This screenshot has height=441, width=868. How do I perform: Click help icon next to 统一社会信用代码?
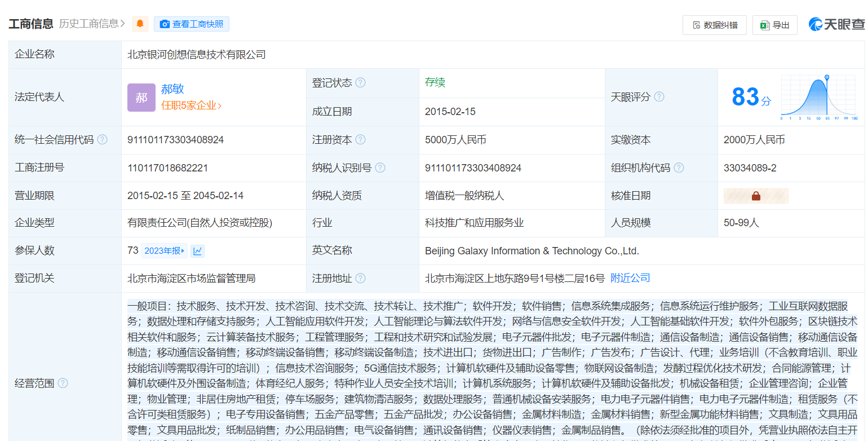102,140
